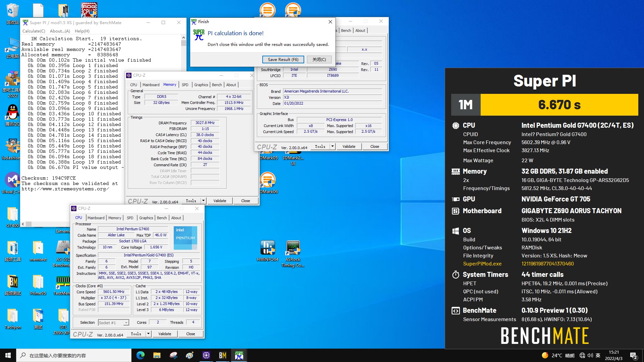Click the Super PI horizontal scroll left arrow

click(23, 224)
